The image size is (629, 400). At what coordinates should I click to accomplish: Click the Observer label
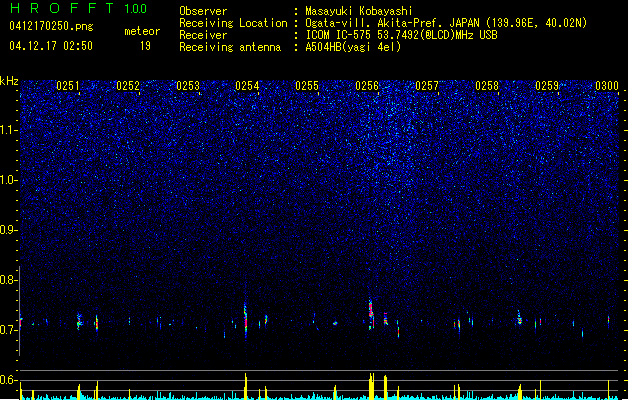click(x=203, y=11)
